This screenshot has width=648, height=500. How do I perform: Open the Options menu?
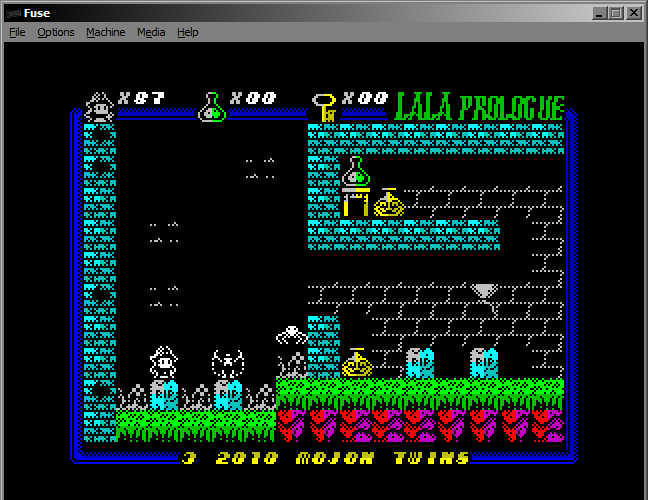pos(56,32)
